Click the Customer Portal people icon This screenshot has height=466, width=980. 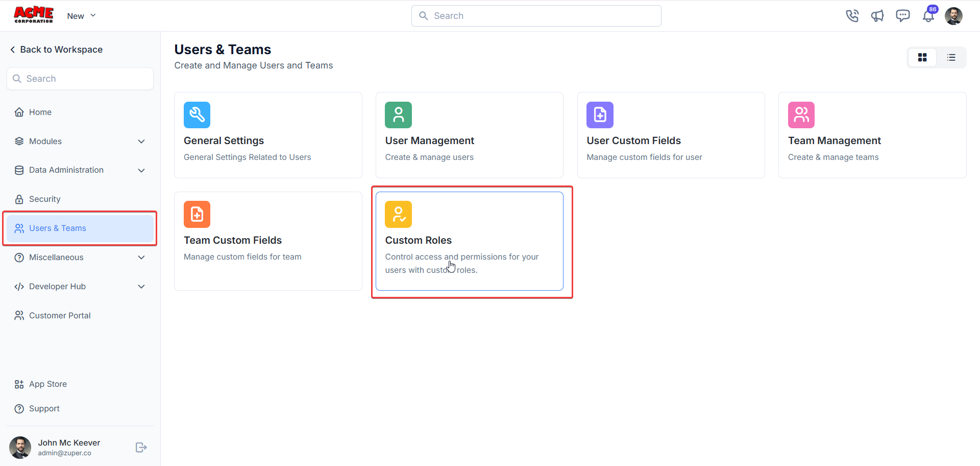click(x=19, y=316)
